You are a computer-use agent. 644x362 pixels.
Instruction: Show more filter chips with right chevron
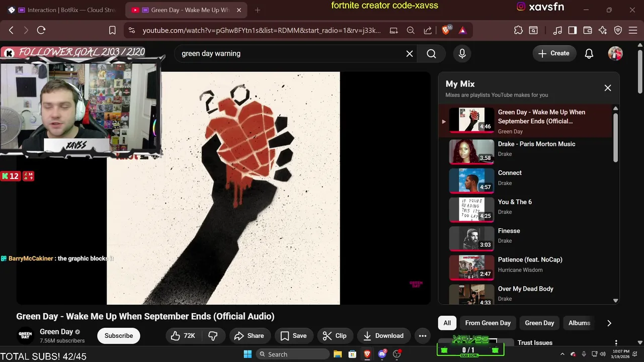609,323
